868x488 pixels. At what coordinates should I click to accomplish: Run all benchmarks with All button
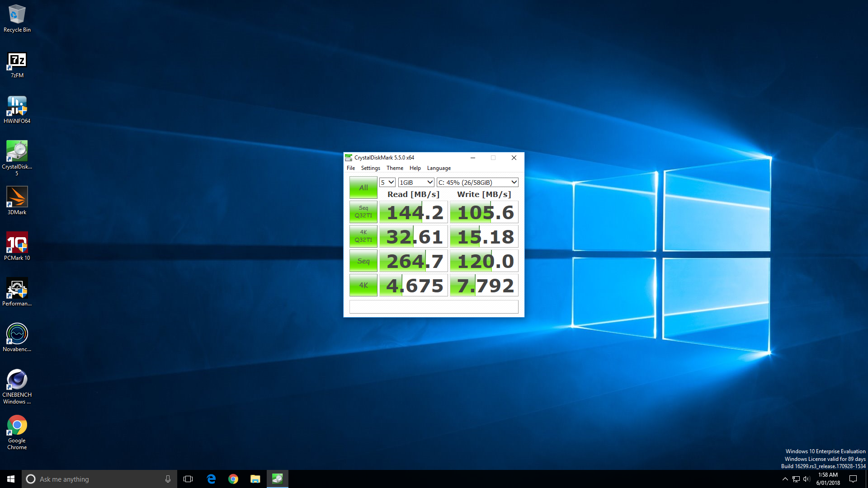tap(363, 188)
